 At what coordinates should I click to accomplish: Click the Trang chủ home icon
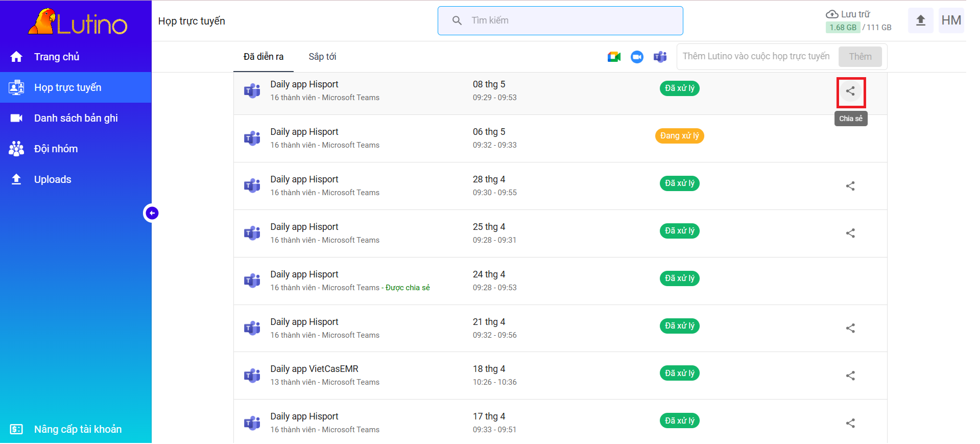(x=16, y=57)
